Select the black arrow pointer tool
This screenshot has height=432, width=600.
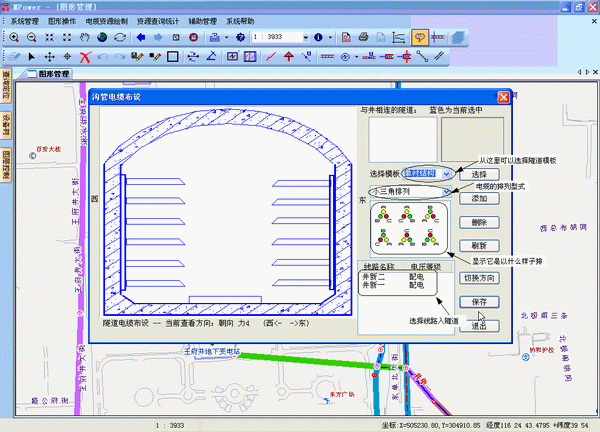pos(32,57)
